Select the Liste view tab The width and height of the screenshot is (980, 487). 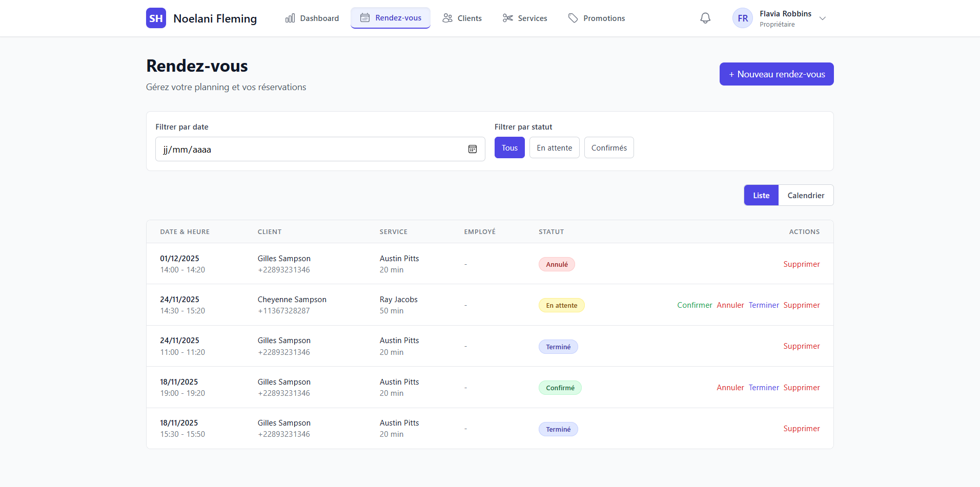(761, 195)
